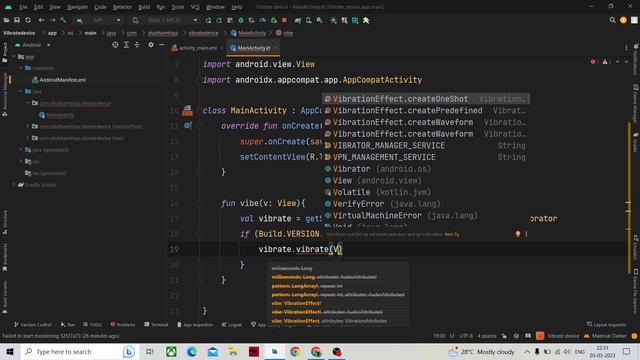Open the Problems tool window

click(123, 324)
